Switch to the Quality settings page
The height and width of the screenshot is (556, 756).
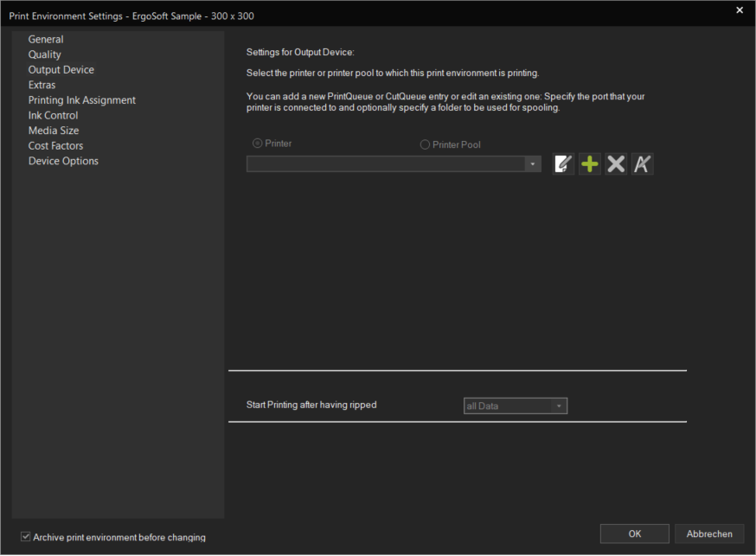tap(44, 55)
